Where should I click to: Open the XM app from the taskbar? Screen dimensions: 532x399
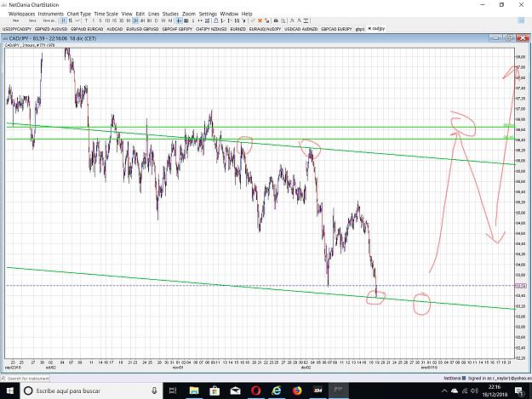point(317,390)
